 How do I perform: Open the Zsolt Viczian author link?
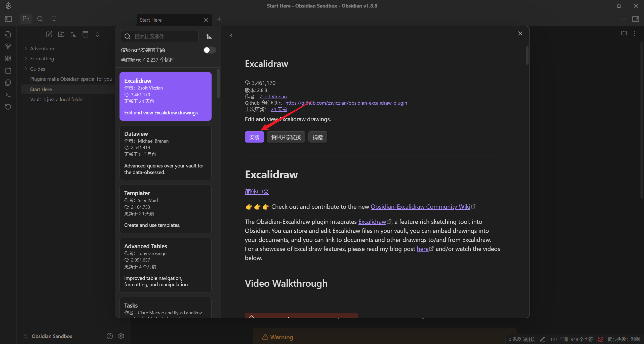tap(273, 97)
